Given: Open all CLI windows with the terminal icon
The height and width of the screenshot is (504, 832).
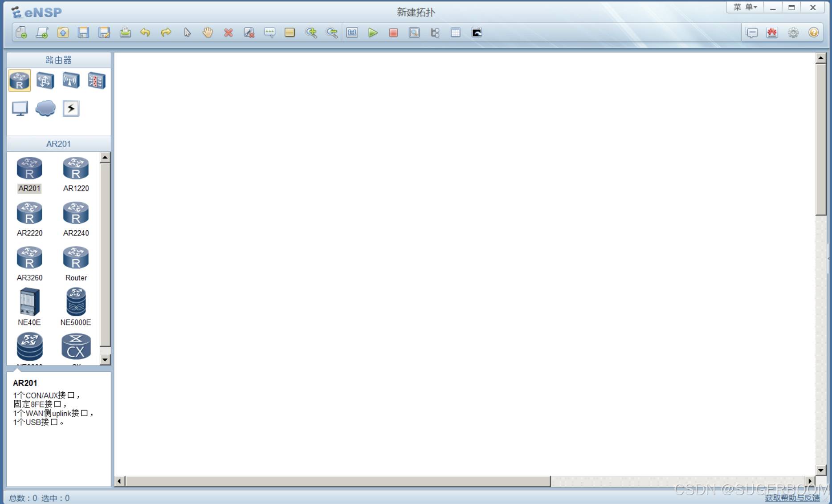Looking at the screenshot, I should click(477, 33).
